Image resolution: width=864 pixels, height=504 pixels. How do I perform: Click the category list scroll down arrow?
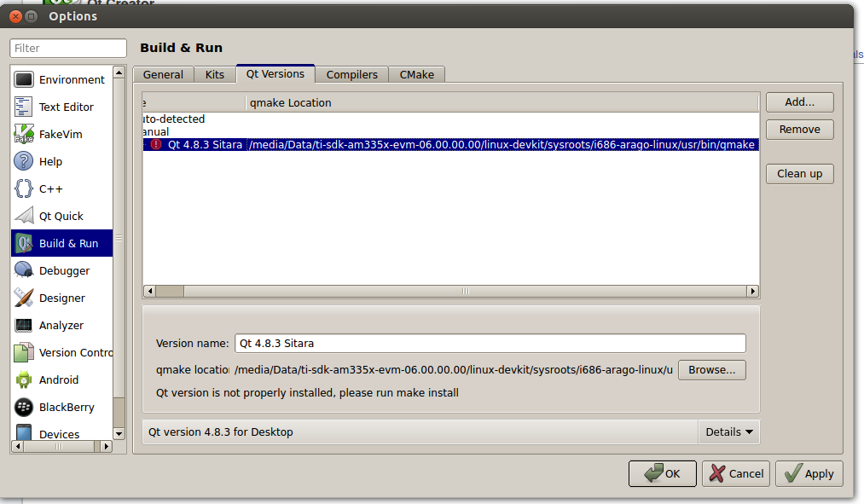click(119, 434)
